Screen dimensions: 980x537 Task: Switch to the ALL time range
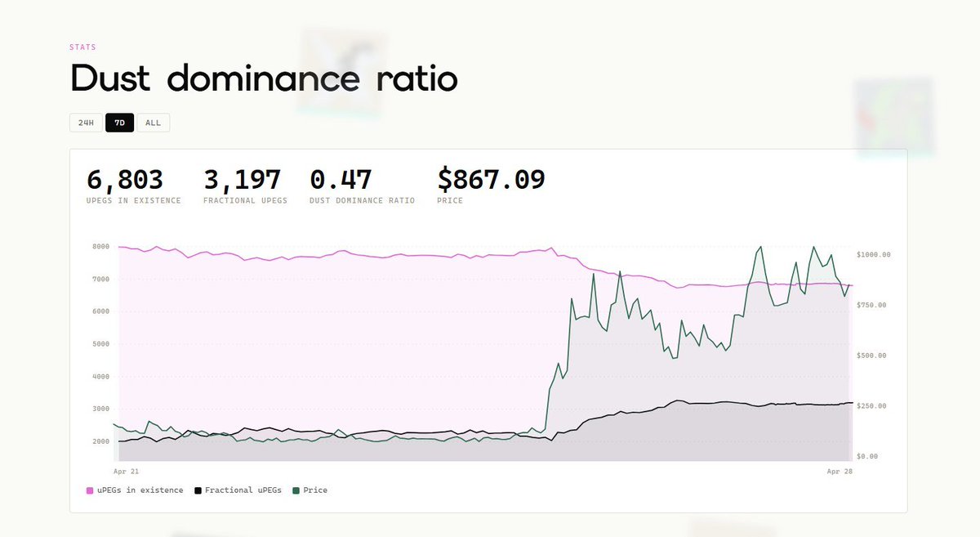point(153,123)
